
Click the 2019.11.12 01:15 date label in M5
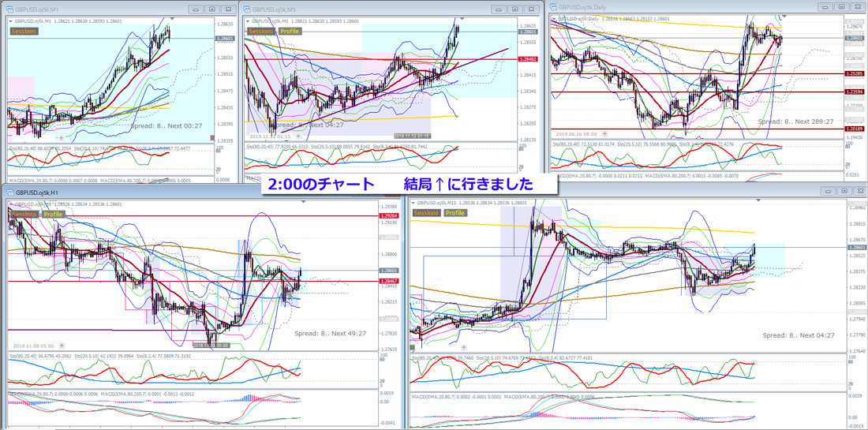pos(271,136)
